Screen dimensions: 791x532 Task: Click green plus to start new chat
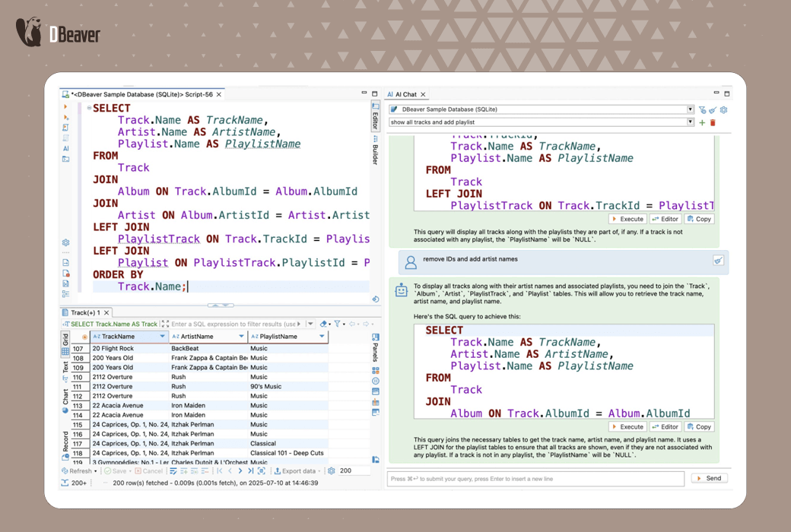tap(702, 122)
